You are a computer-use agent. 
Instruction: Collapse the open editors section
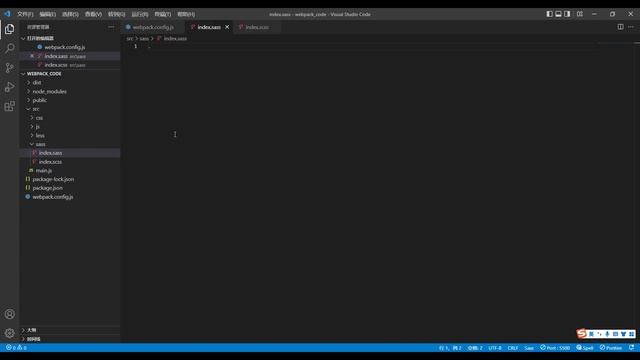click(23, 38)
